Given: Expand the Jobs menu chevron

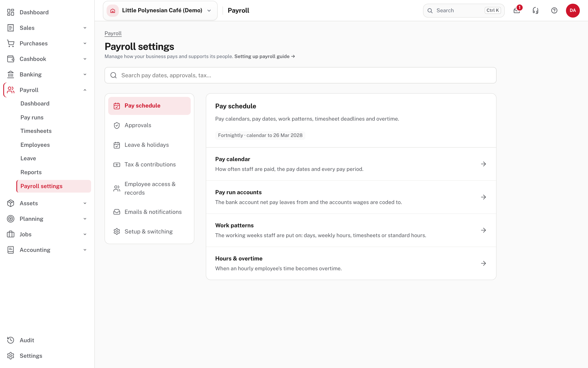Looking at the screenshot, I should (85, 234).
